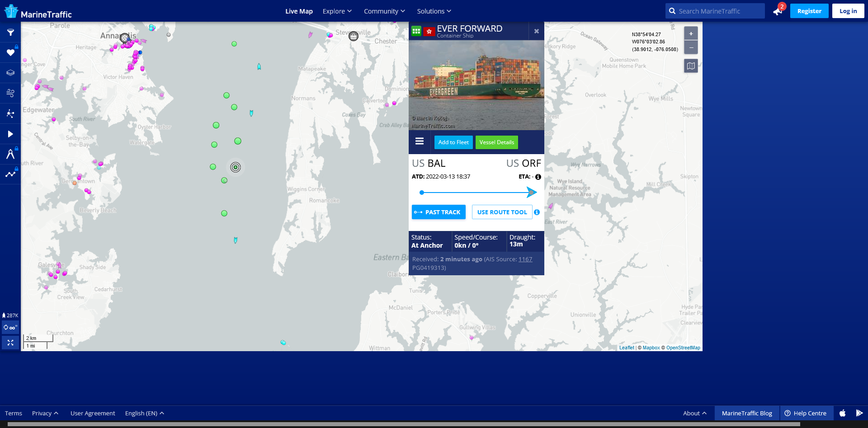
Task: Expand the Community menu
Action: [385, 11]
